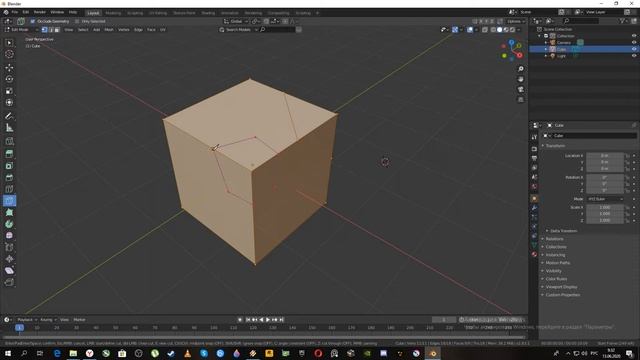Screen dimensions: 640x360
Task: Enable vertex select mode
Action: click(x=44, y=30)
